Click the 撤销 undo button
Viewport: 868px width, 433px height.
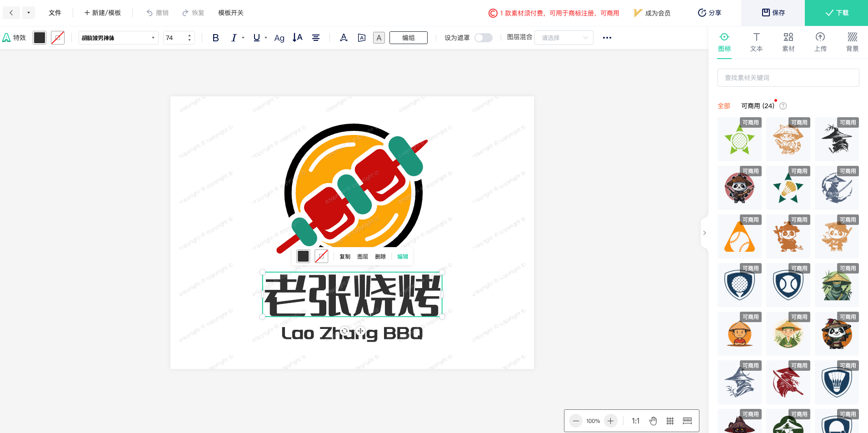pyautogui.click(x=157, y=13)
